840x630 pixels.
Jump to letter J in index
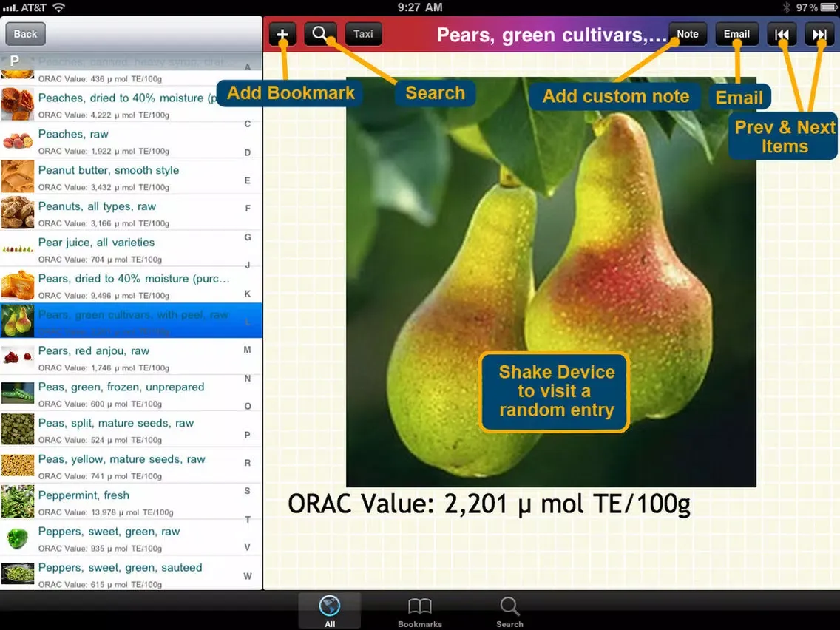[x=248, y=265]
